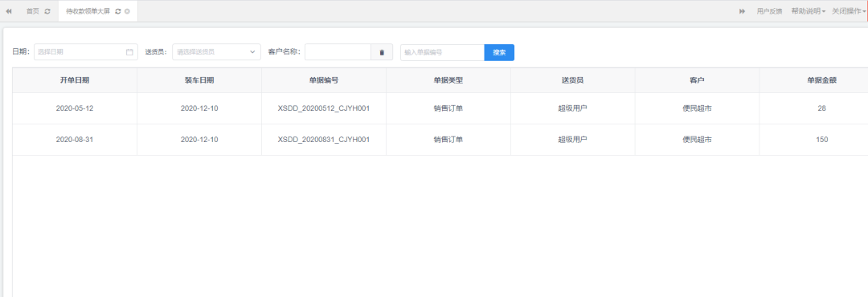Refresh the 首页 tab using its reload icon
The height and width of the screenshot is (297, 868).
[47, 11]
